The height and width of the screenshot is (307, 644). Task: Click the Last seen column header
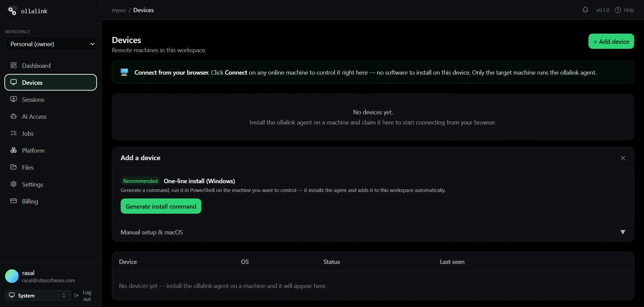[x=452, y=262]
